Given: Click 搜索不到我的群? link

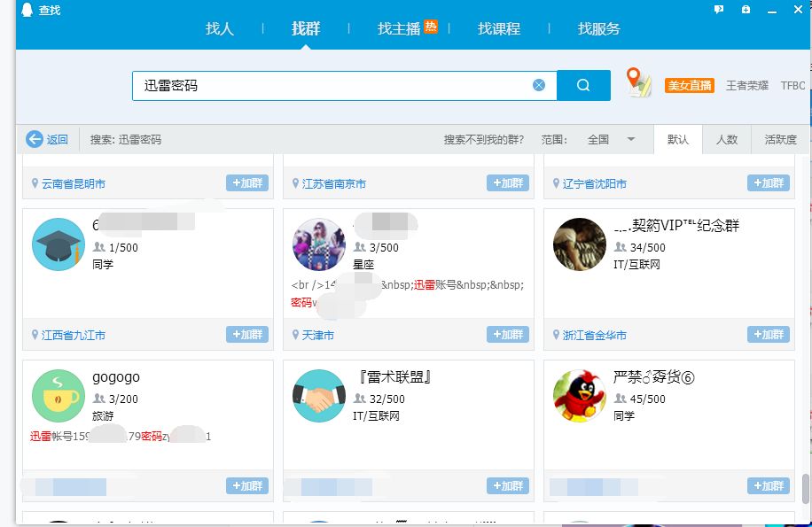Looking at the screenshot, I should pos(483,139).
